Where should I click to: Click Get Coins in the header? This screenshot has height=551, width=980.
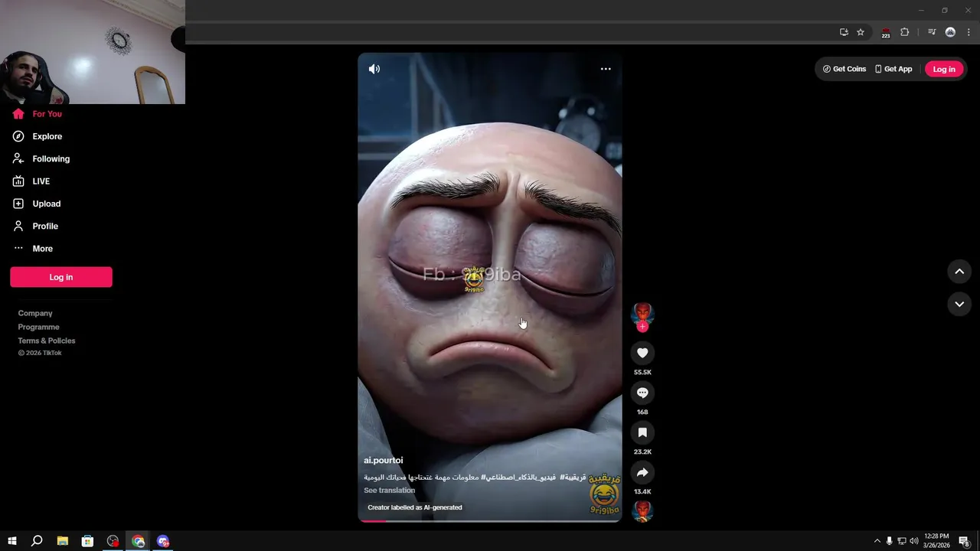(x=844, y=69)
